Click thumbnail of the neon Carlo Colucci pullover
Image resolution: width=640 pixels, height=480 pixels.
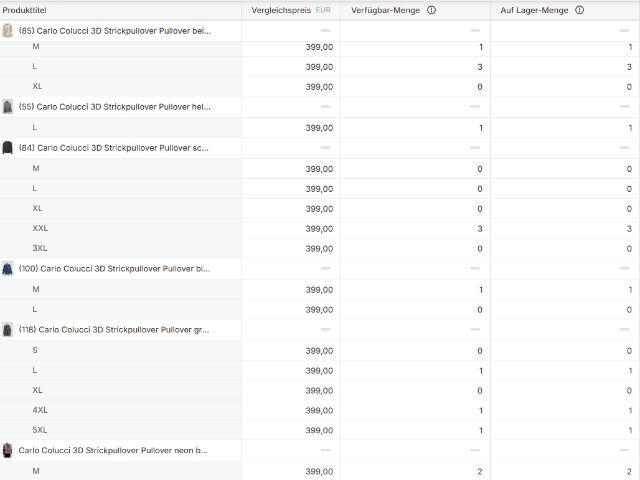(x=8, y=451)
